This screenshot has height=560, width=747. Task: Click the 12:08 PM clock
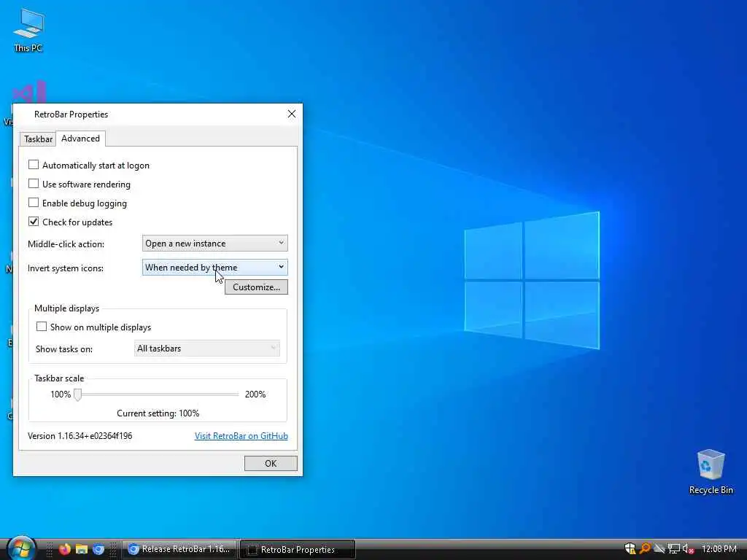pyautogui.click(x=719, y=549)
